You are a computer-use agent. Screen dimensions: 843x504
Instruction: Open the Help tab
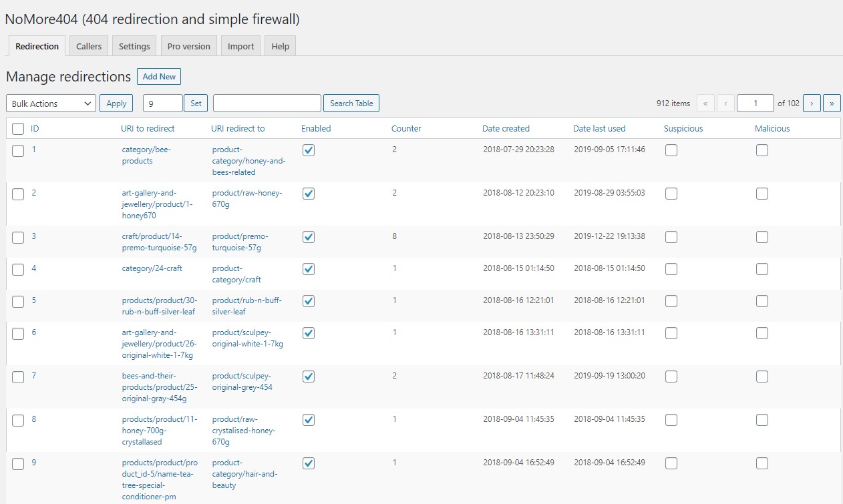click(281, 46)
